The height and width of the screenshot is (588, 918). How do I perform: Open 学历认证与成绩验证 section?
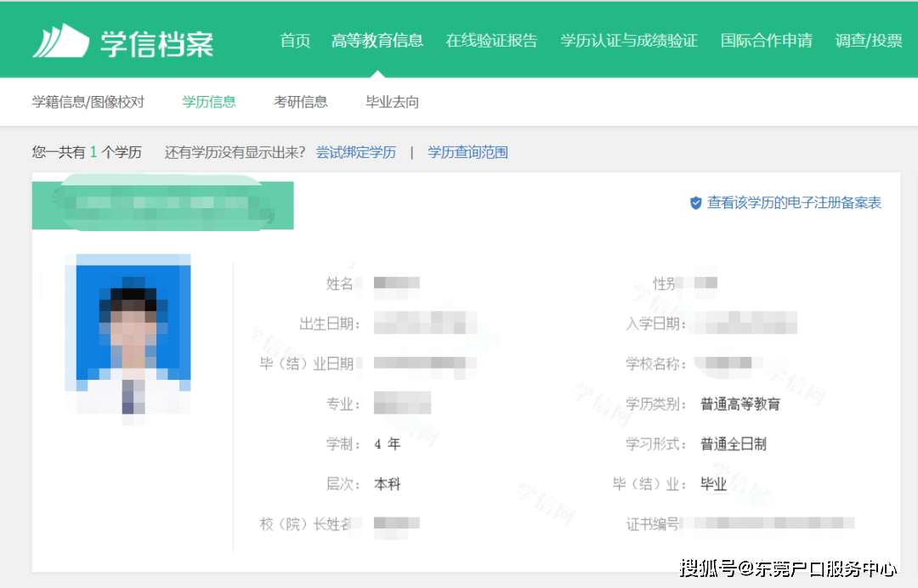pyautogui.click(x=628, y=39)
